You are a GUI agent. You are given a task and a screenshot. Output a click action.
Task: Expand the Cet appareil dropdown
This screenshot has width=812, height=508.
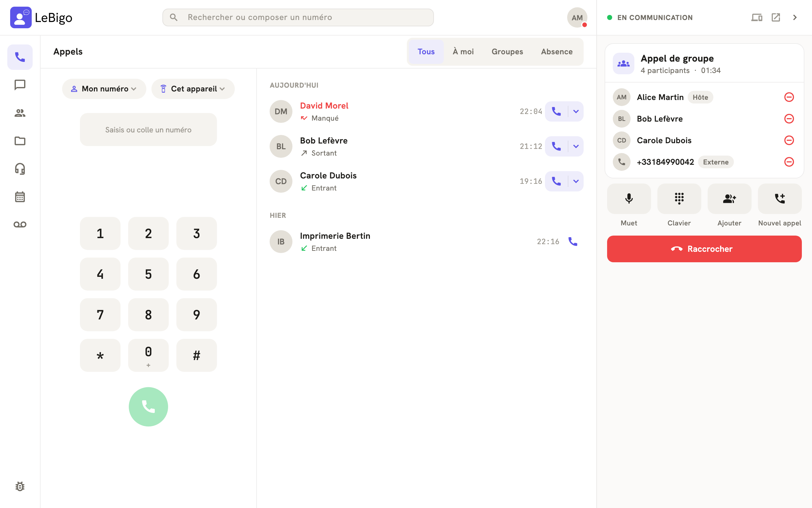click(x=193, y=89)
